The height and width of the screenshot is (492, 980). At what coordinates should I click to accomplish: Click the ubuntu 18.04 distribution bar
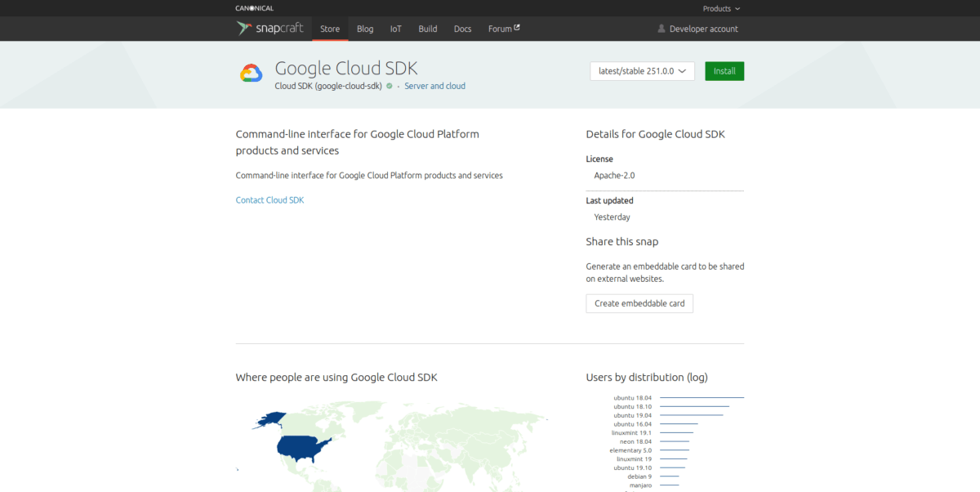click(702, 398)
